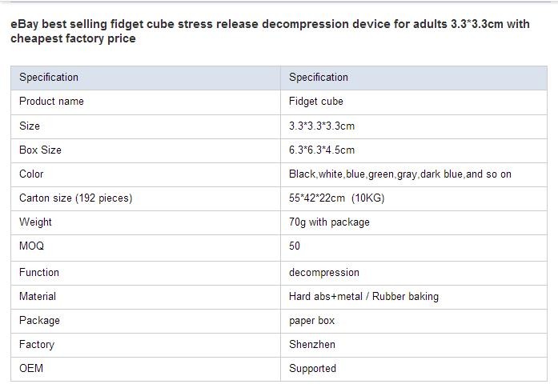Click the decompression function value

click(x=324, y=273)
